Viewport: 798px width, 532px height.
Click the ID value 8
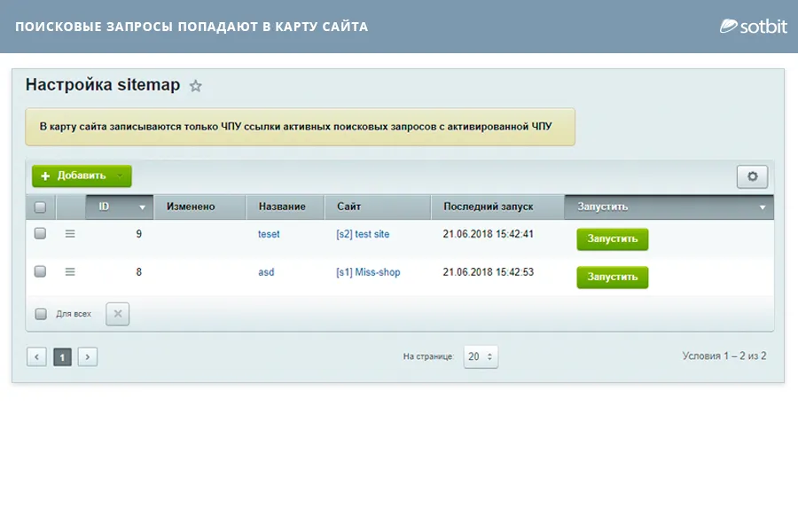tap(139, 272)
